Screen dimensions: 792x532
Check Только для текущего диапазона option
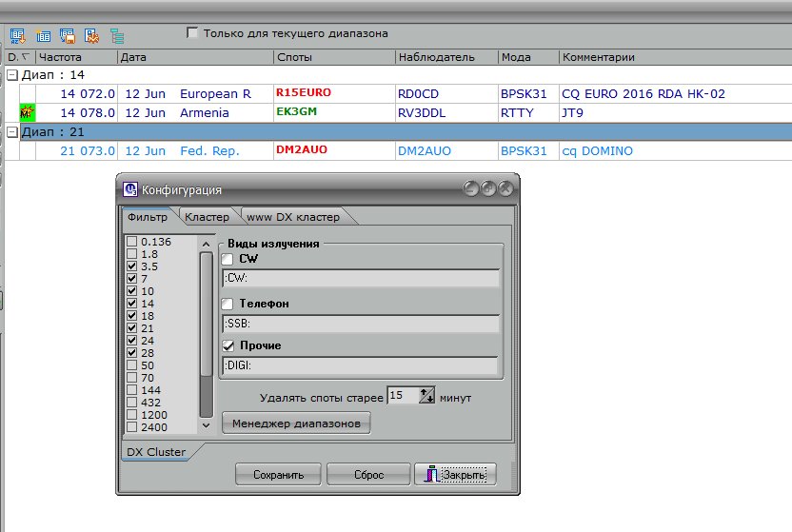pos(193,33)
